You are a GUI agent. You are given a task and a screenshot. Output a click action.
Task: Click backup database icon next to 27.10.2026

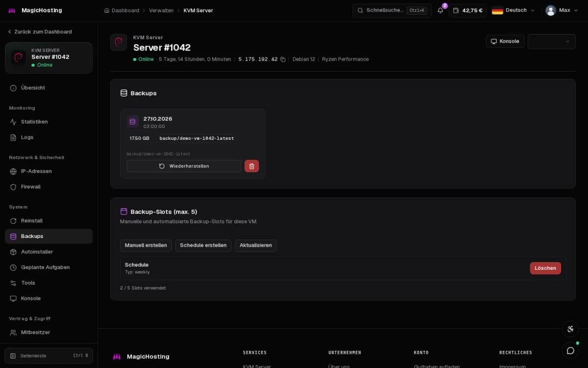pos(132,122)
